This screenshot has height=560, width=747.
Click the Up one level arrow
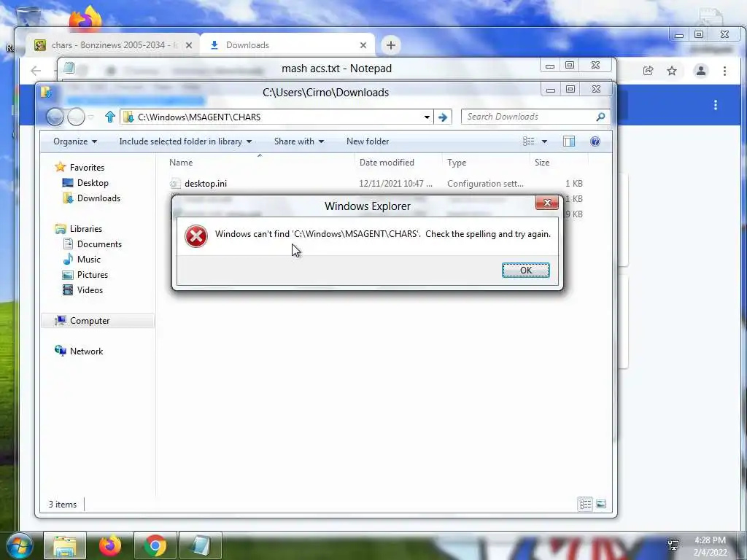pyautogui.click(x=110, y=117)
